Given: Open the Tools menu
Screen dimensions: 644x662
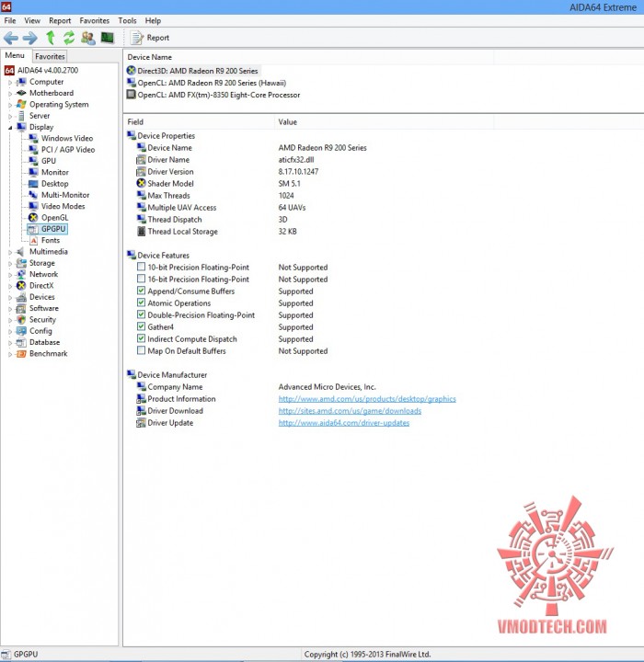Looking at the screenshot, I should (x=127, y=20).
